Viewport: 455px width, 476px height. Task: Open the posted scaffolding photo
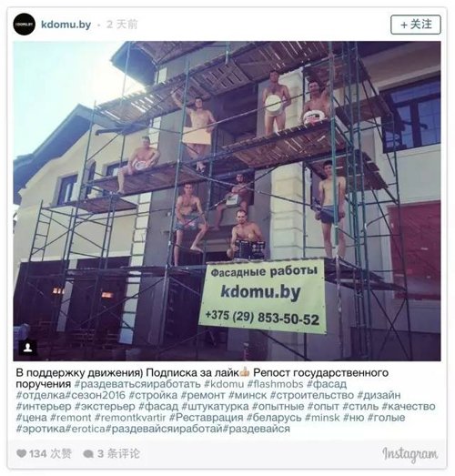coord(227,201)
